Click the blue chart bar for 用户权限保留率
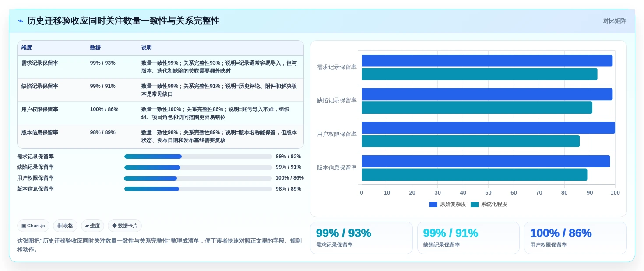The height and width of the screenshot is (271, 644). [x=489, y=128]
